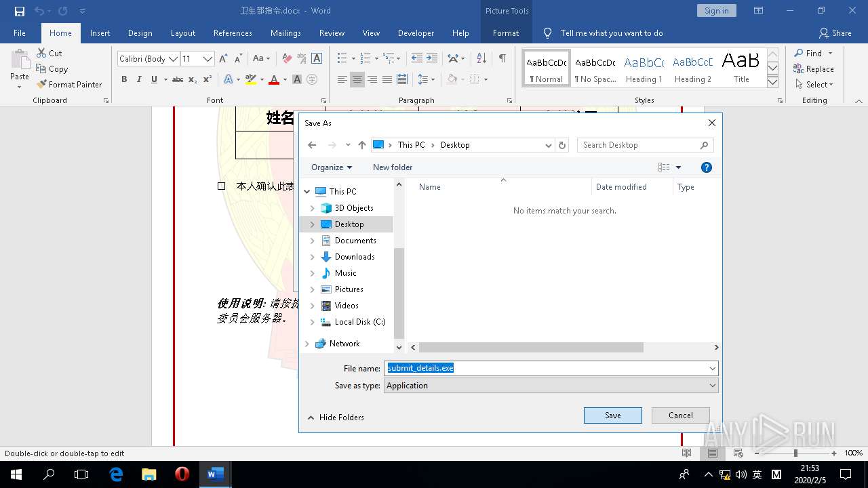Open the Save as type dropdown
The width and height of the screenshot is (868, 488).
pyautogui.click(x=713, y=386)
